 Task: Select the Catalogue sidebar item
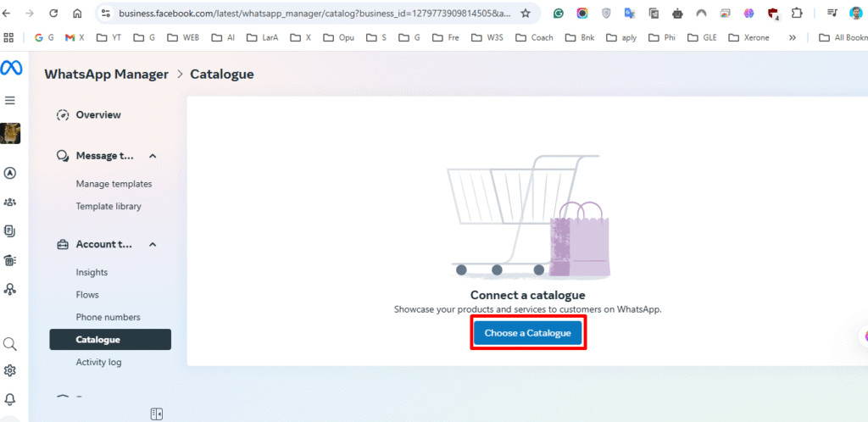110,340
